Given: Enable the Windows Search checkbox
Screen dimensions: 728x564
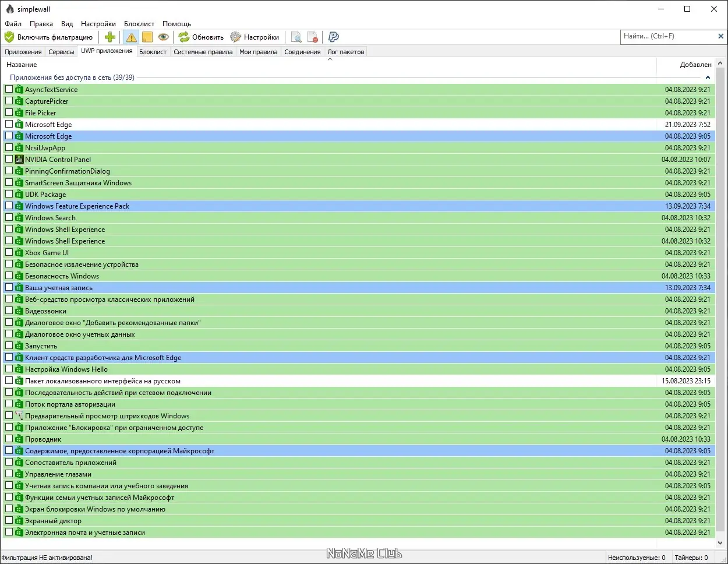Looking at the screenshot, I should [x=9, y=217].
